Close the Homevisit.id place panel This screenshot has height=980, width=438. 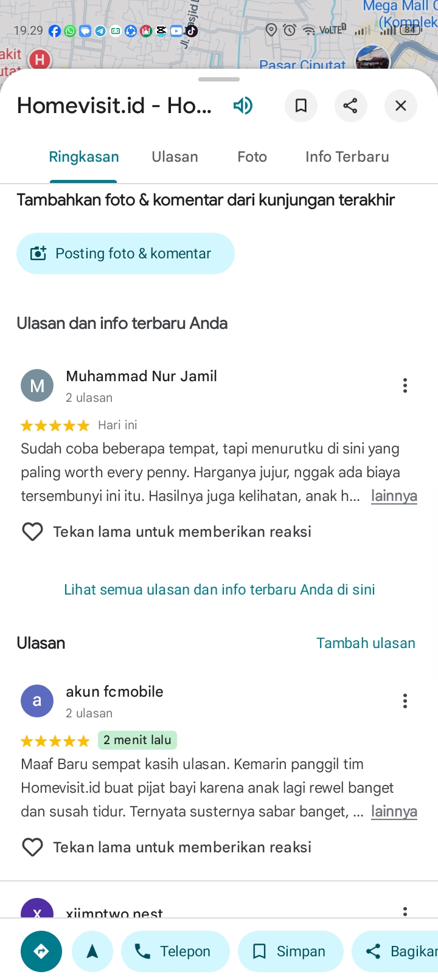tap(400, 106)
